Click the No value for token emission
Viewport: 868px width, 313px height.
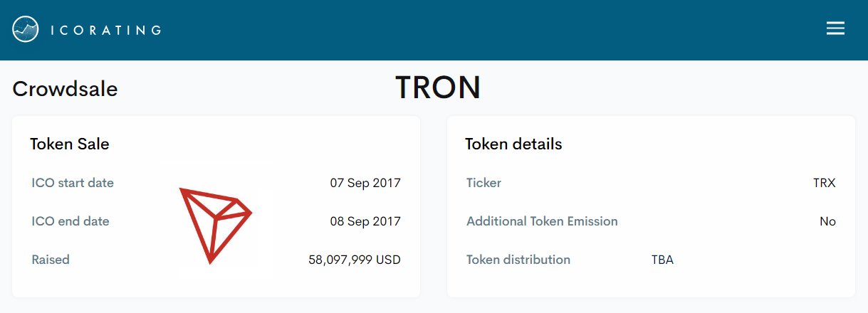click(x=828, y=221)
